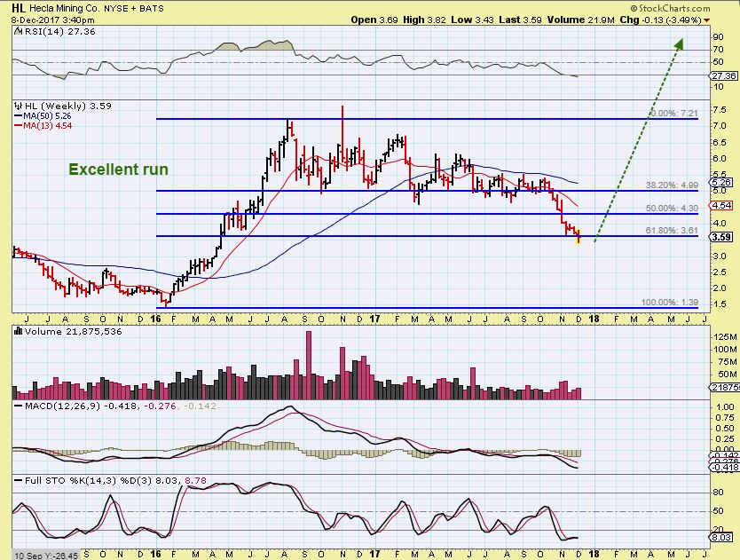Click the High 3.82 quote value
This screenshot has height=560, width=740.
click(x=425, y=20)
